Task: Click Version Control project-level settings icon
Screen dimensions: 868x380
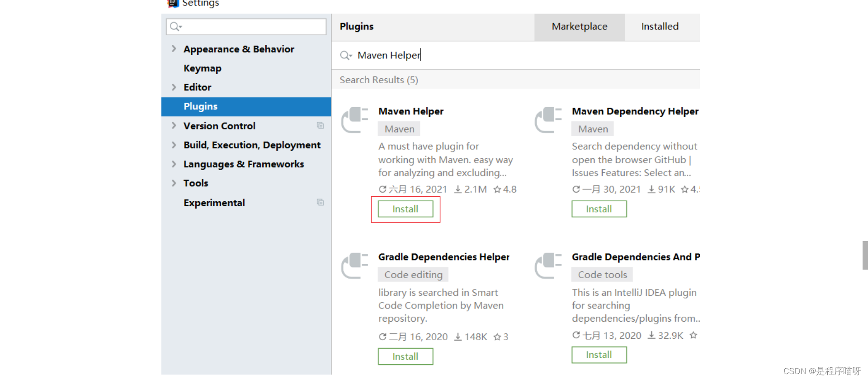Action: (320, 125)
